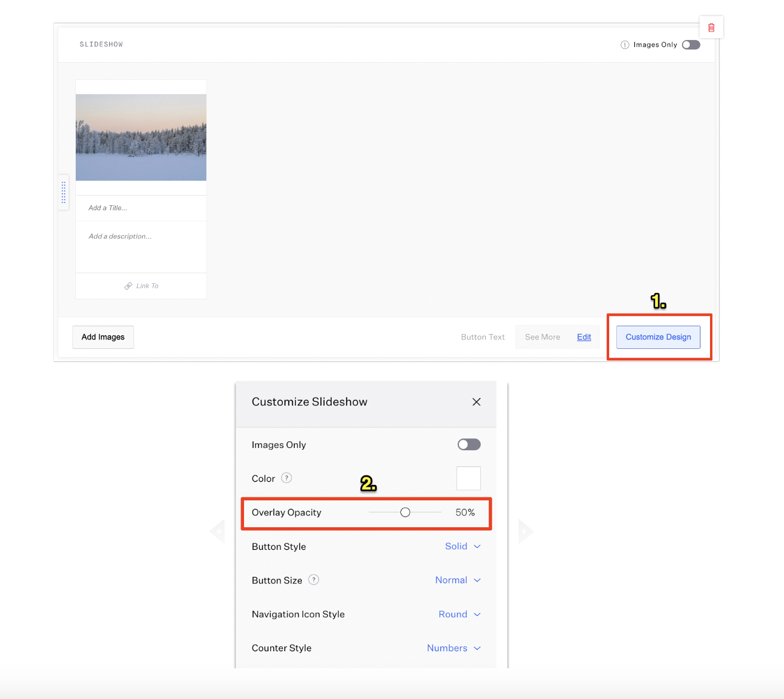Close the Customize Slideshow panel
This screenshot has width=784, height=699.
pyautogui.click(x=476, y=402)
